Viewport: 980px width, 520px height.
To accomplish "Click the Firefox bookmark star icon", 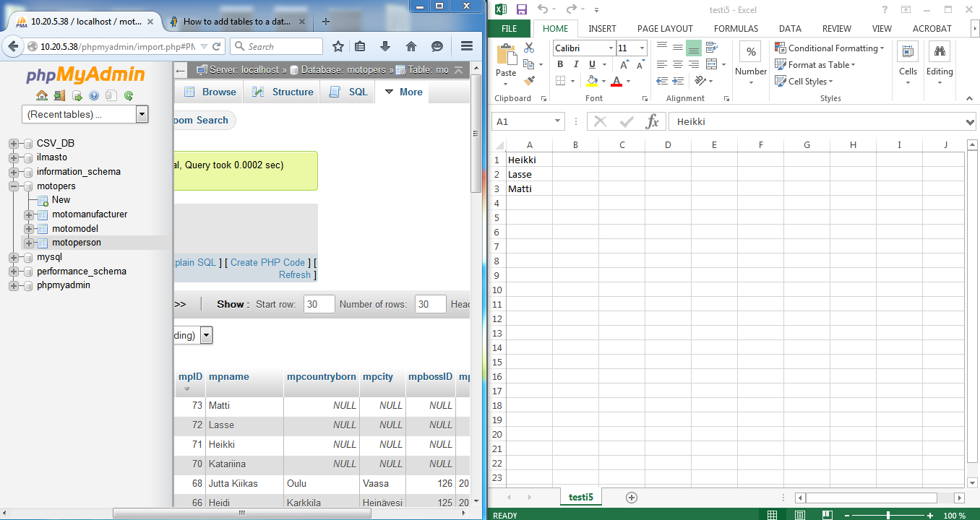I will (x=338, y=46).
